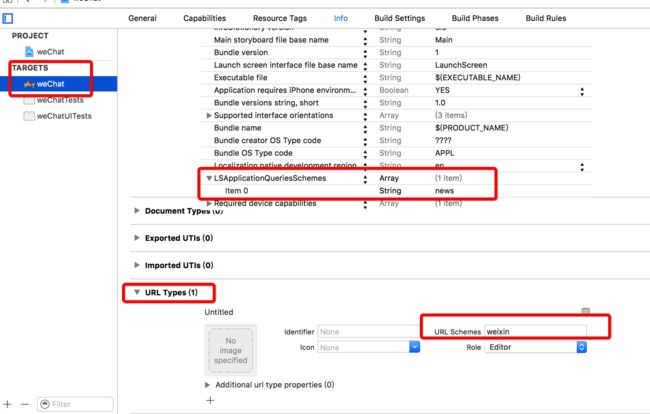Image resolution: width=650 pixels, height=414 pixels.
Task: Go to the Build Settings tab
Action: (400, 18)
